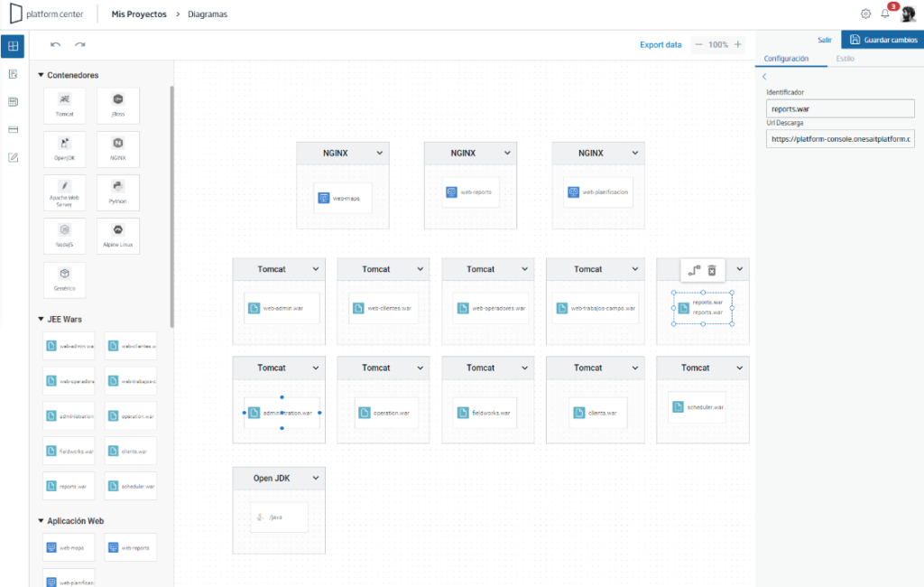Collapse the Tomcat container holding fieldworks.war

524,368
